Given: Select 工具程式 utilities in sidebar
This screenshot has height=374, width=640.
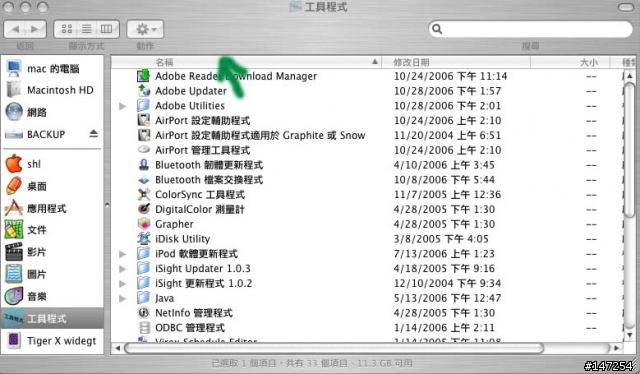Looking at the screenshot, I should [x=52, y=318].
